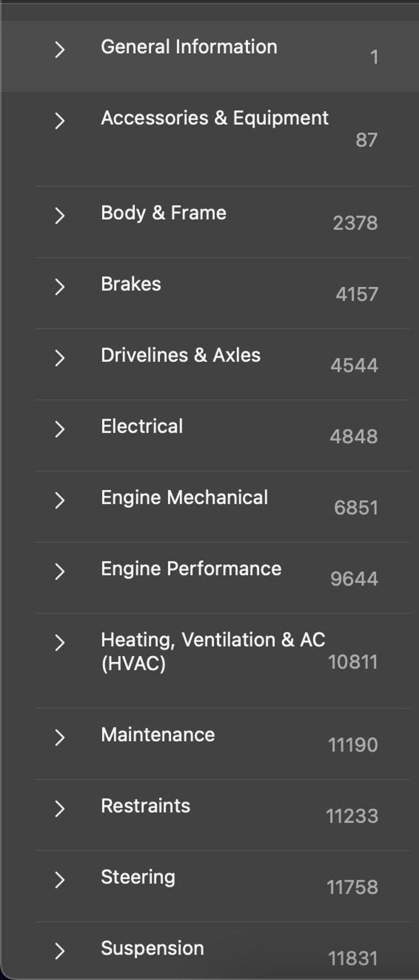The image size is (419, 980).
Task: Go to Maintenance page 11190
Action: (353, 745)
